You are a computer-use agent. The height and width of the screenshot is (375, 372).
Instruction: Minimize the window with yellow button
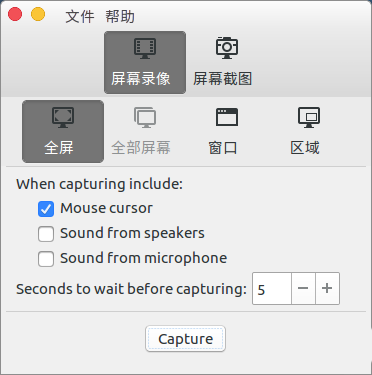click(x=38, y=15)
